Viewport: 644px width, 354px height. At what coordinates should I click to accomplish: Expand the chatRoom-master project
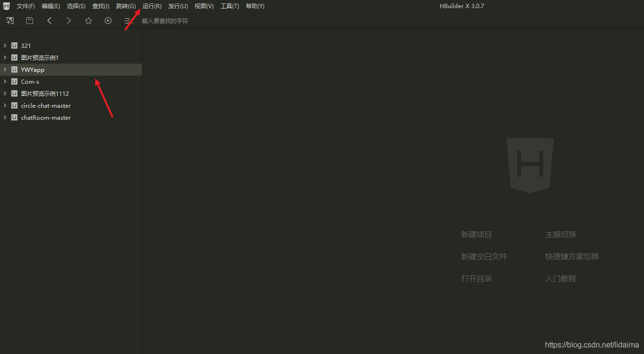tap(5, 117)
